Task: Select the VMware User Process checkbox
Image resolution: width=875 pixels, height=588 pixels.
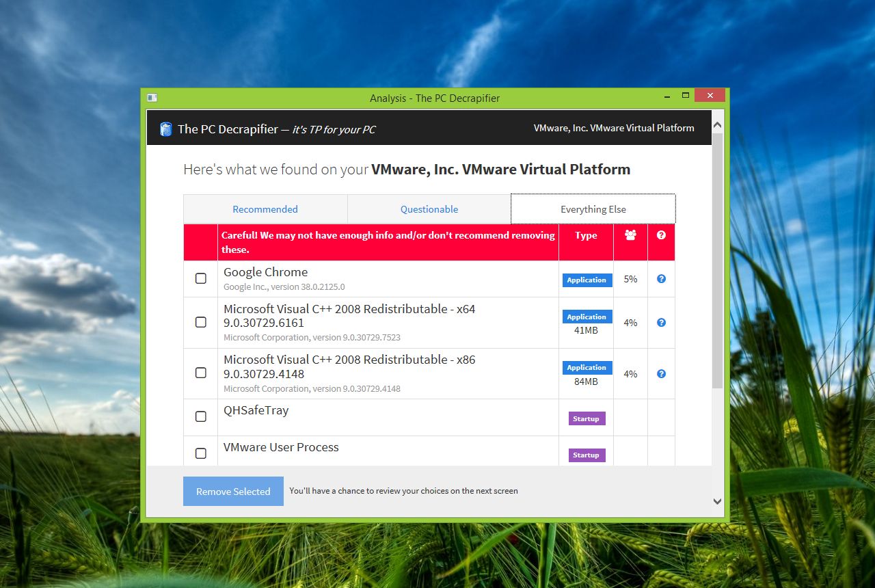Action: pyautogui.click(x=201, y=453)
